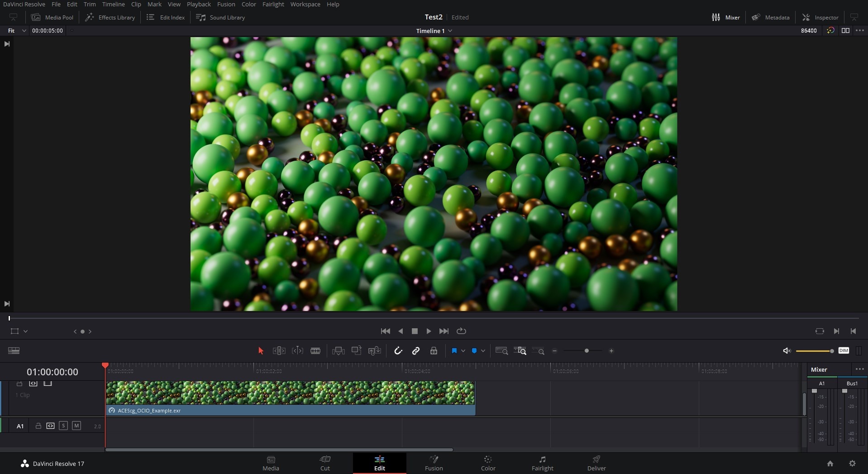Toggle loop playback icon

pos(461,331)
